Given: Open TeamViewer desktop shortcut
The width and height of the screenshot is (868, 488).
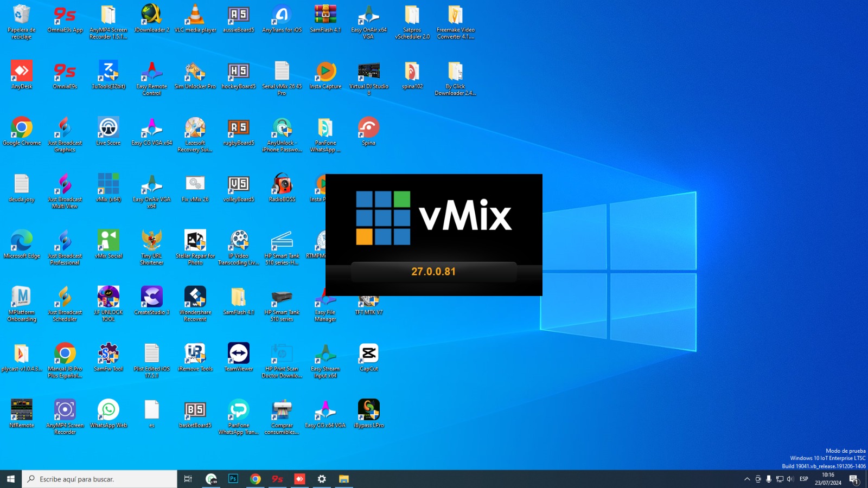Looking at the screenshot, I should [239, 357].
